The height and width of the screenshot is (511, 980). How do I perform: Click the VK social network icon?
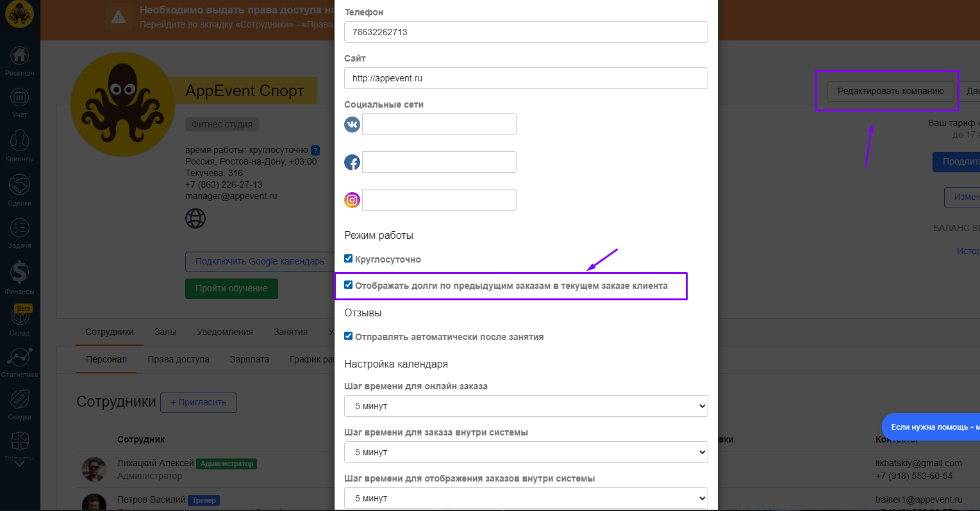[x=353, y=124]
